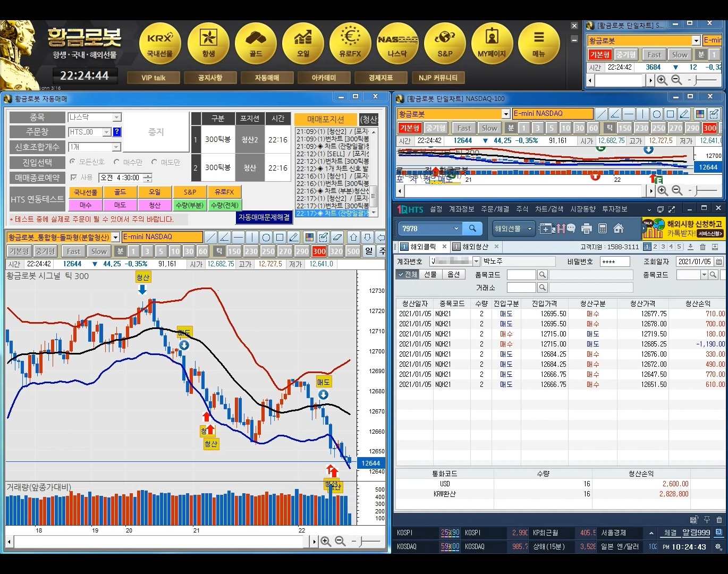Select the angle line tool in main chart

coord(224,237)
